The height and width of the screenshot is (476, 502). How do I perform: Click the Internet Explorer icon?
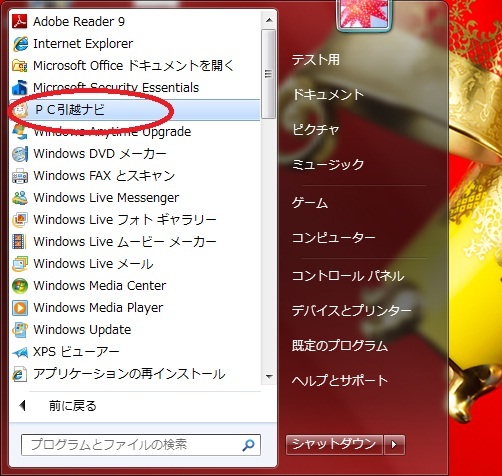[x=20, y=44]
